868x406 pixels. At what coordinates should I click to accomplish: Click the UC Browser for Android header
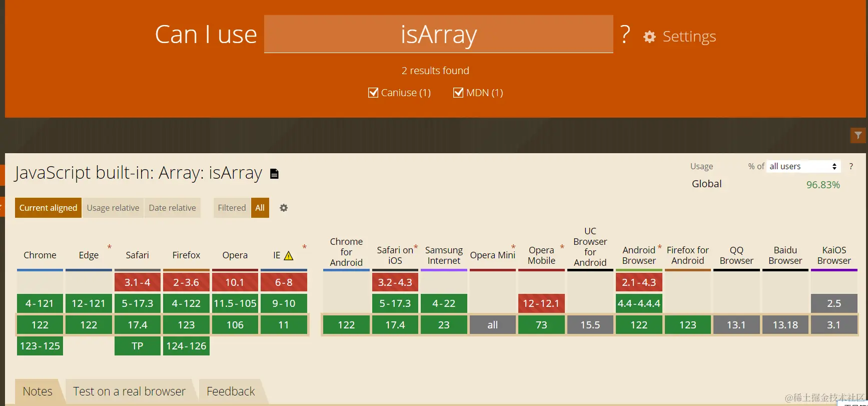coord(590,247)
